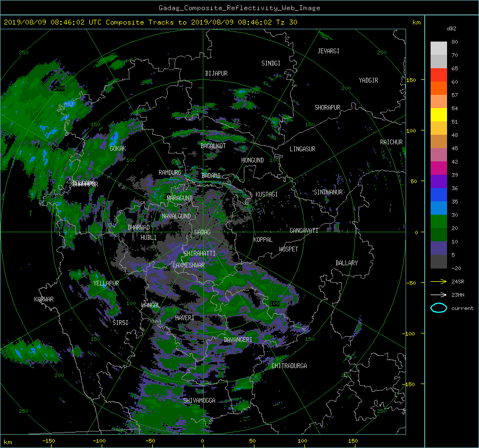Image resolution: width=479 pixels, height=448 pixels.
Task: Click the cyan 'current' ellipse legend icon
Action: 439,308
